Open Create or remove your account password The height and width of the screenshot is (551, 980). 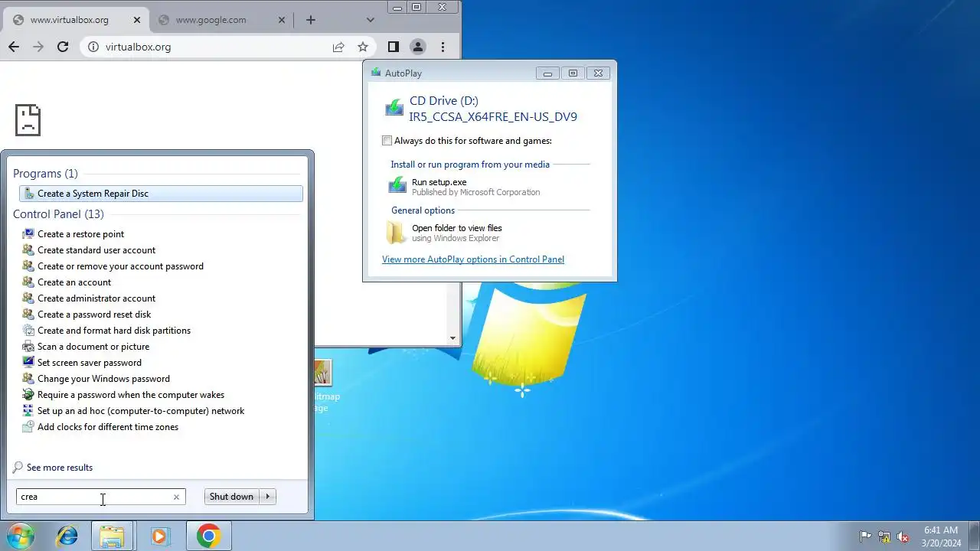click(x=120, y=266)
